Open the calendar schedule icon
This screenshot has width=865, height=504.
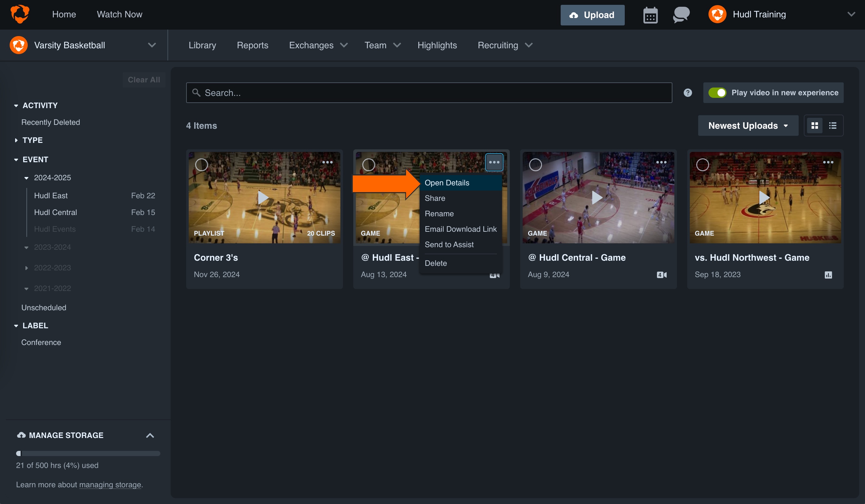651,14
